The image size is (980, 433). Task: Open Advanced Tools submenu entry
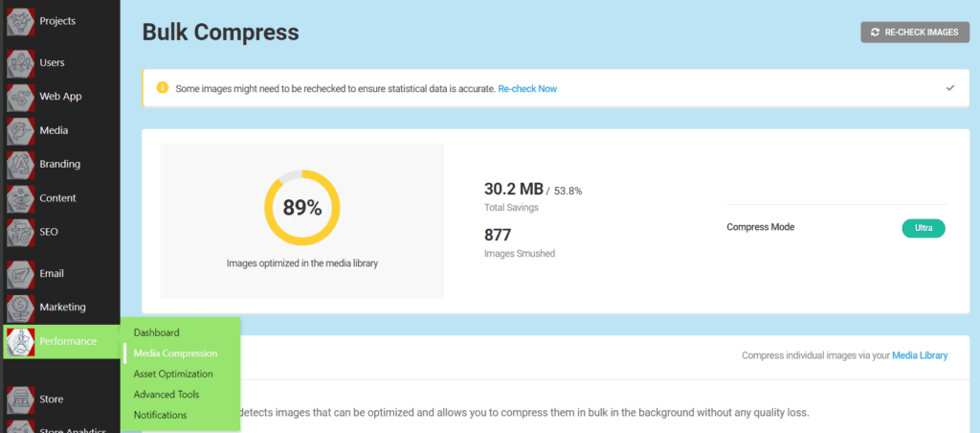(x=167, y=395)
